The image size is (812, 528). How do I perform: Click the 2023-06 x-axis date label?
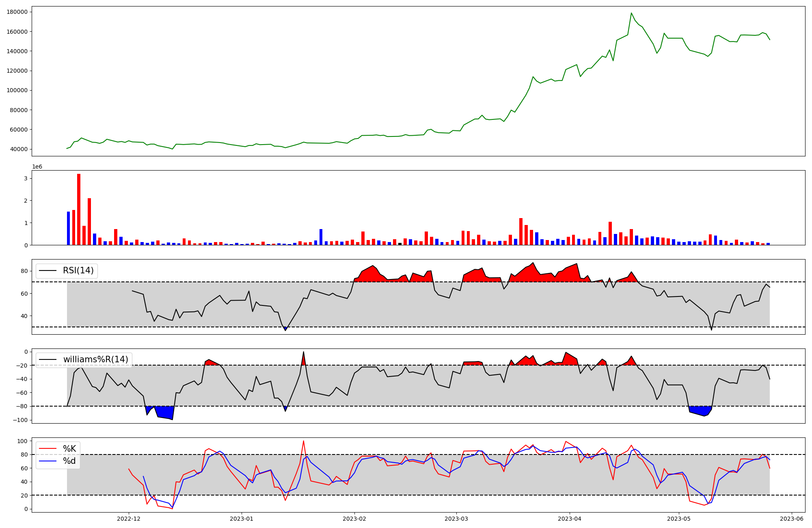pyautogui.click(x=791, y=519)
